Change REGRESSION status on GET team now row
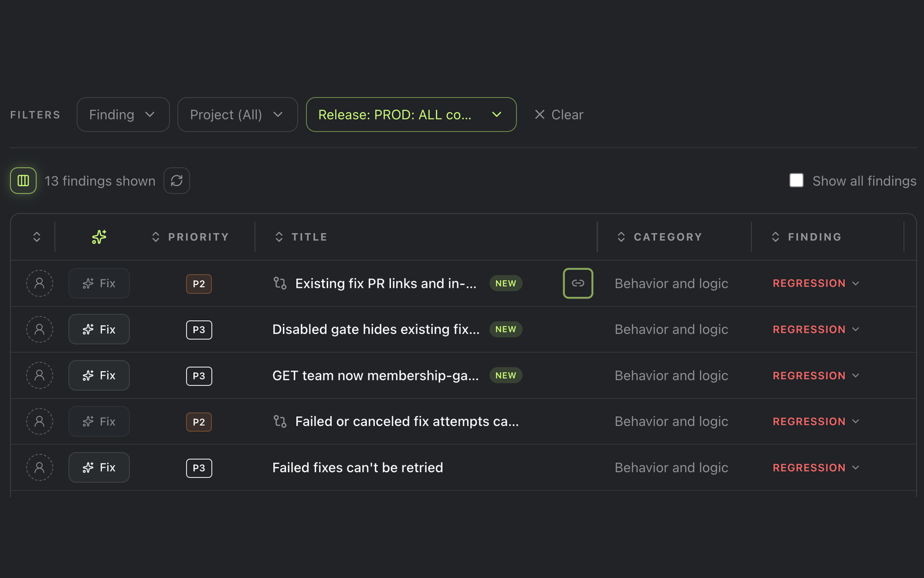This screenshot has height=578, width=924. (x=816, y=376)
